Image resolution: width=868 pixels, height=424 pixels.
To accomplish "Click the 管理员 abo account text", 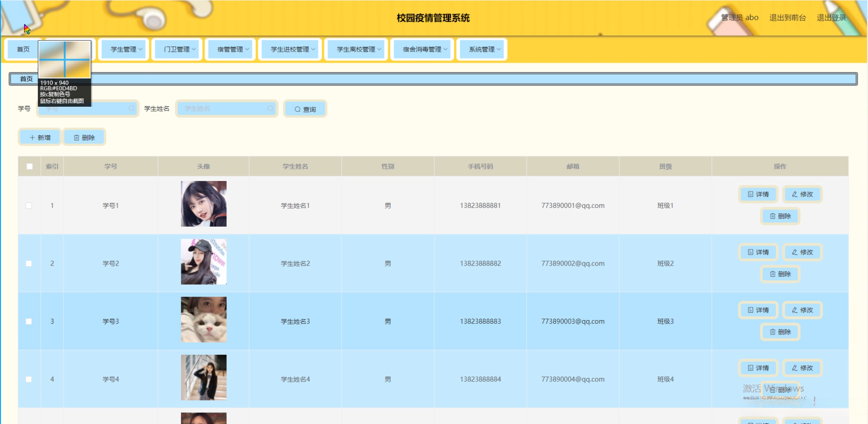I will 740,18.
